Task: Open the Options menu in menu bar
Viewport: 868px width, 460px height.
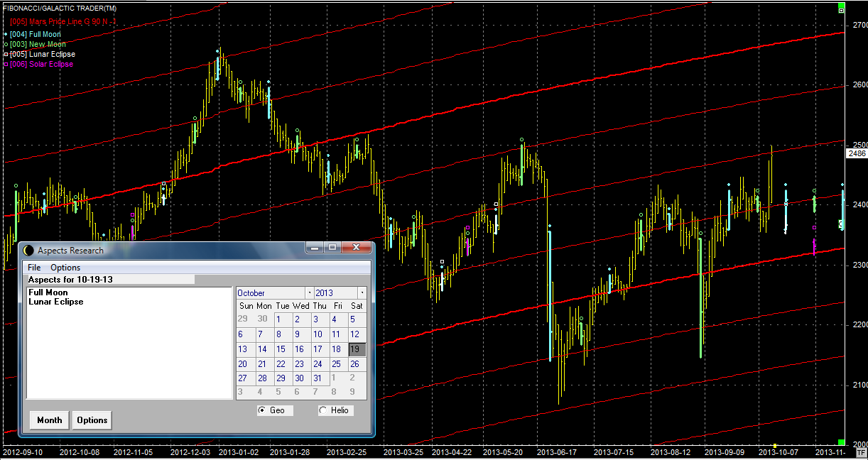Action: coord(65,268)
